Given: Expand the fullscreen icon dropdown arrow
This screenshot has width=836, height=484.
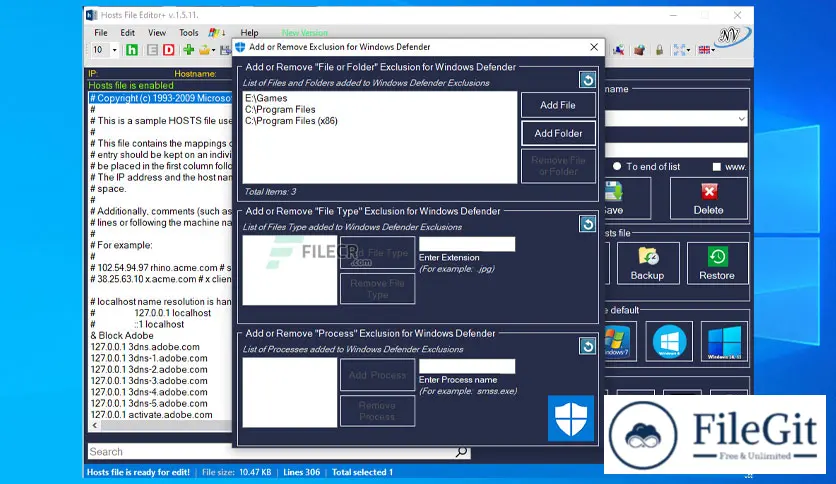Looking at the screenshot, I should tap(688, 51).
